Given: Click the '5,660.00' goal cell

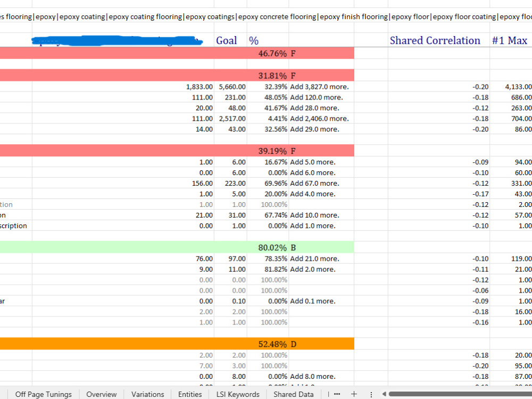Looking at the screenshot, I should [230, 87].
